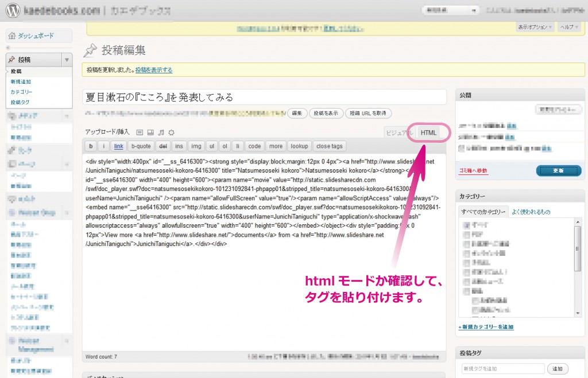Click the chain-link Links icon in sidebar

pos(12,150)
